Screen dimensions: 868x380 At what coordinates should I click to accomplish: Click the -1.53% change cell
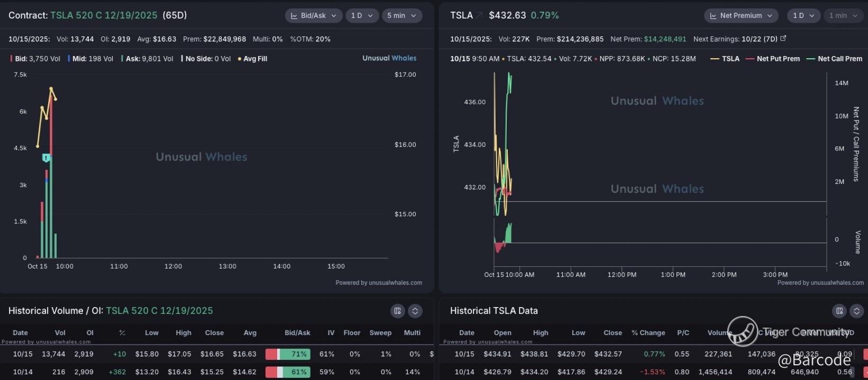[653, 372]
